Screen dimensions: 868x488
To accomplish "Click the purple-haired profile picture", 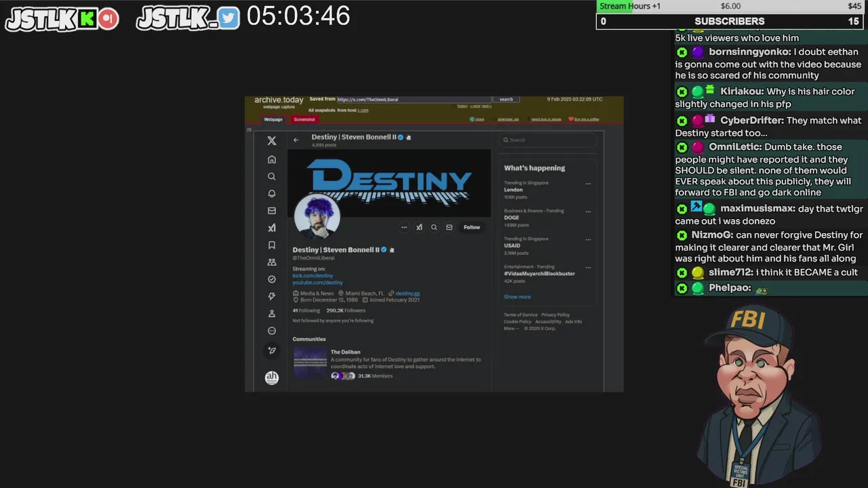I will pyautogui.click(x=317, y=216).
